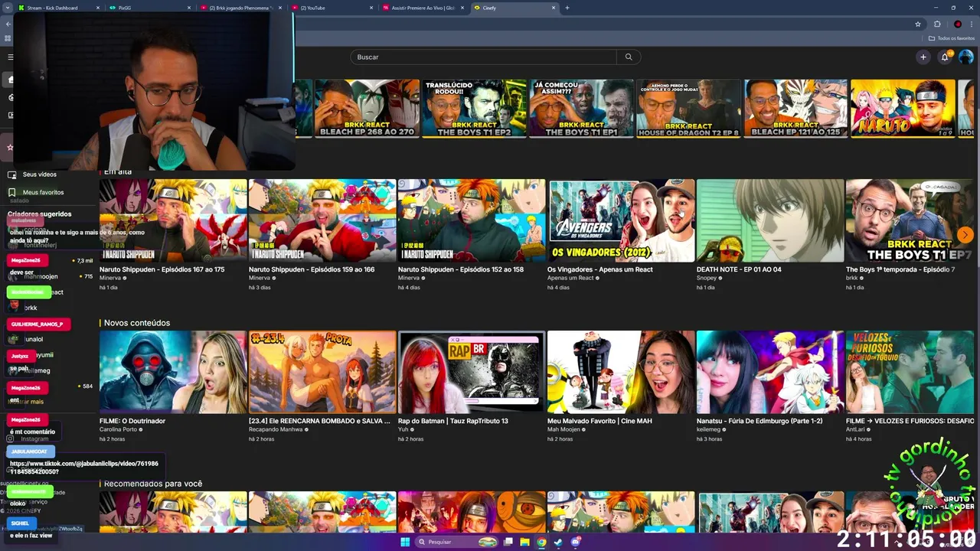Open Todos os favoritos folder

click(x=952, y=38)
